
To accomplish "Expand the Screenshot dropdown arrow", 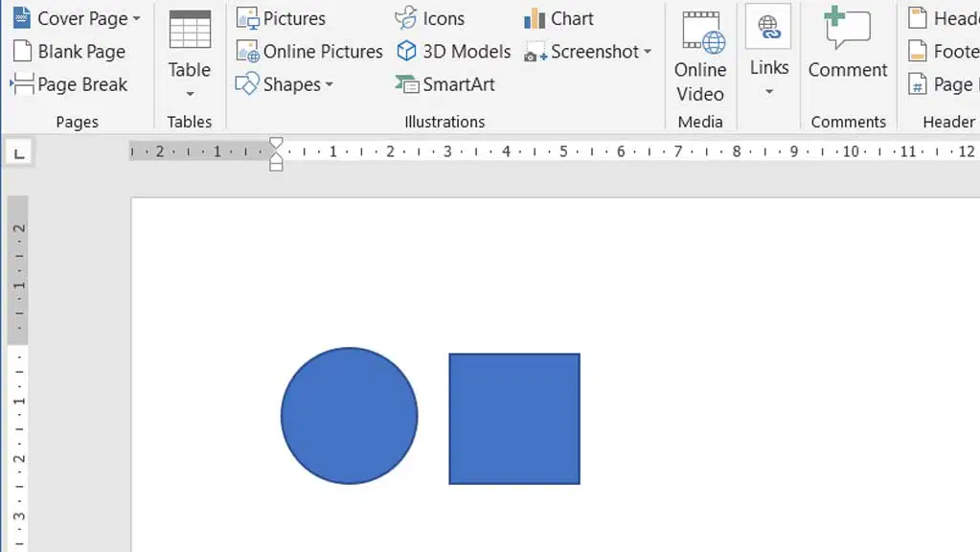I will click(648, 51).
